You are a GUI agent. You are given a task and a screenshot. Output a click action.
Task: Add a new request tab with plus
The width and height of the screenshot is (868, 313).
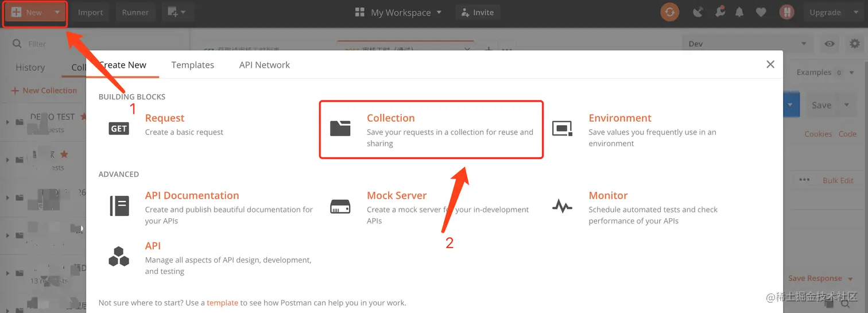(489, 49)
